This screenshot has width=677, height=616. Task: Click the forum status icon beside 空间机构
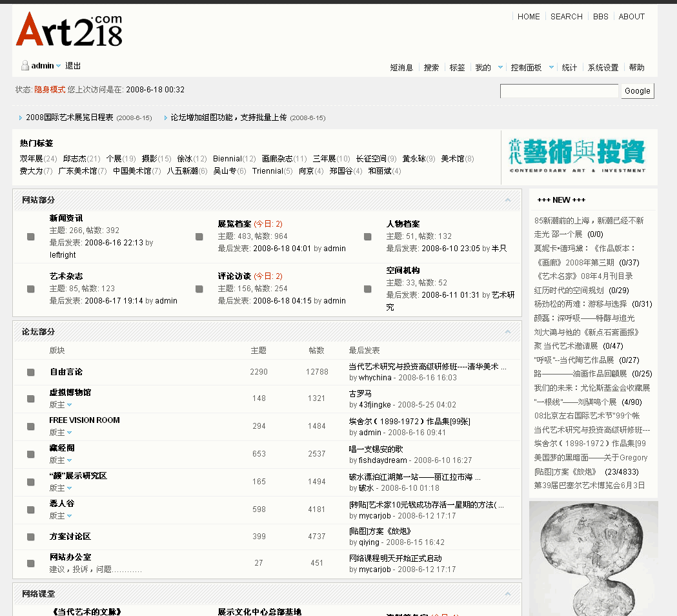click(367, 289)
